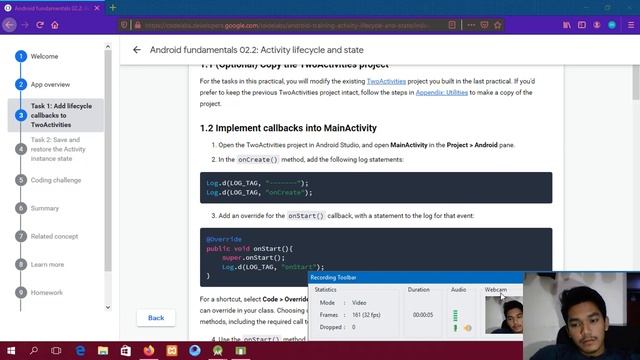Open the page actions three-dot menu
Image resolution: width=640 pixels, height=360 pixels.
tap(471, 25)
